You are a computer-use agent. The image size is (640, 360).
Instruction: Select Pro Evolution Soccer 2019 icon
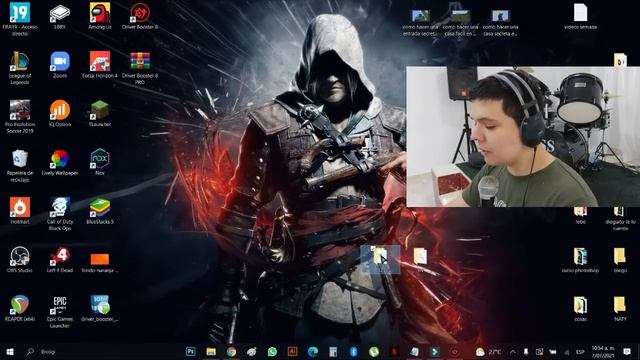20,116
